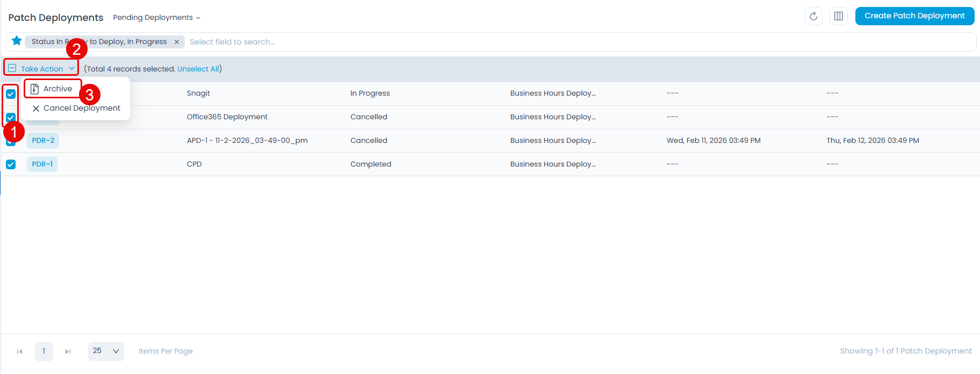Image resolution: width=980 pixels, height=374 pixels.
Task: Choose Archive from the action menu
Action: pos(53,89)
